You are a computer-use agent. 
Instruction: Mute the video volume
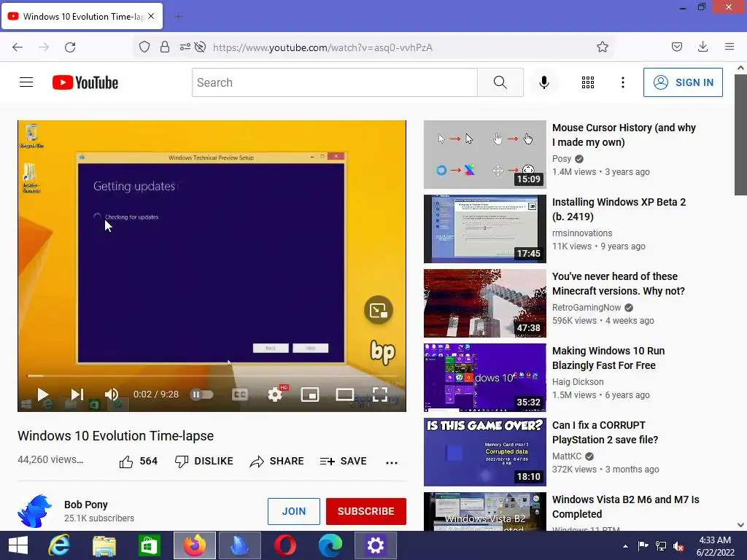(112, 394)
